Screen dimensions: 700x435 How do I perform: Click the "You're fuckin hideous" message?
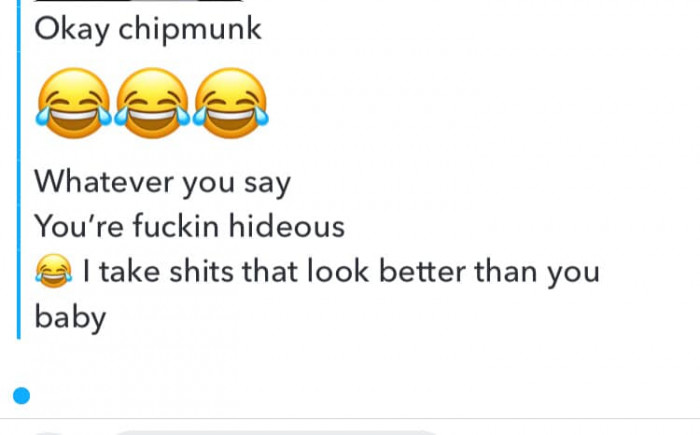(190, 226)
